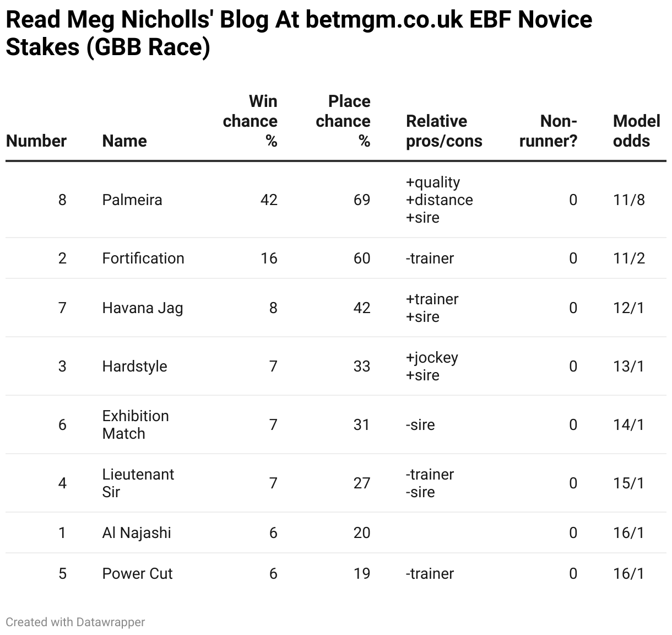Click Palmeira's 11/8 model odds
Viewport: 672px width, 635px height.
point(628,200)
